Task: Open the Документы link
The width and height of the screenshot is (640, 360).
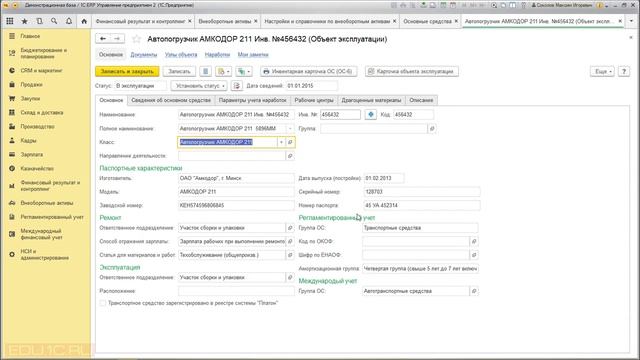Action: 144,55
